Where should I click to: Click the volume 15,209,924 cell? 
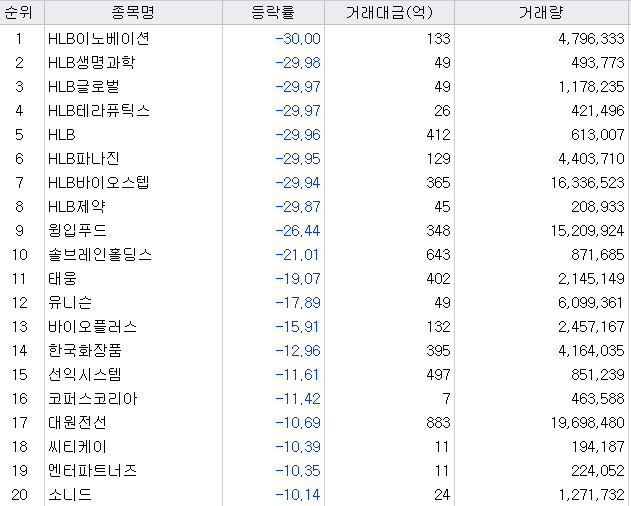click(588, 231)
